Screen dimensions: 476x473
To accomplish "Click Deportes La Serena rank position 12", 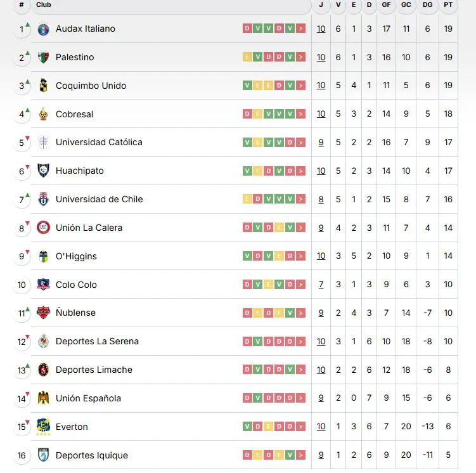I will pos(22,342).
